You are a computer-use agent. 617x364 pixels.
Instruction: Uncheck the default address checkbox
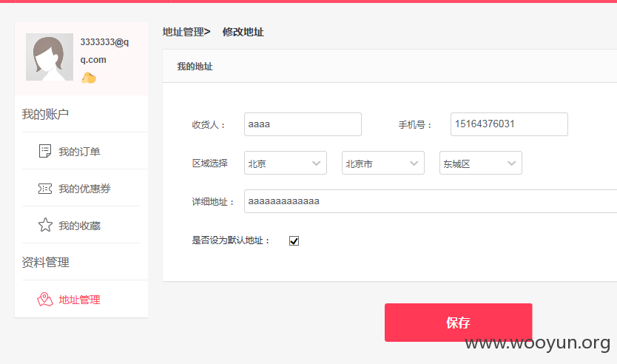[x=294, y=241]
